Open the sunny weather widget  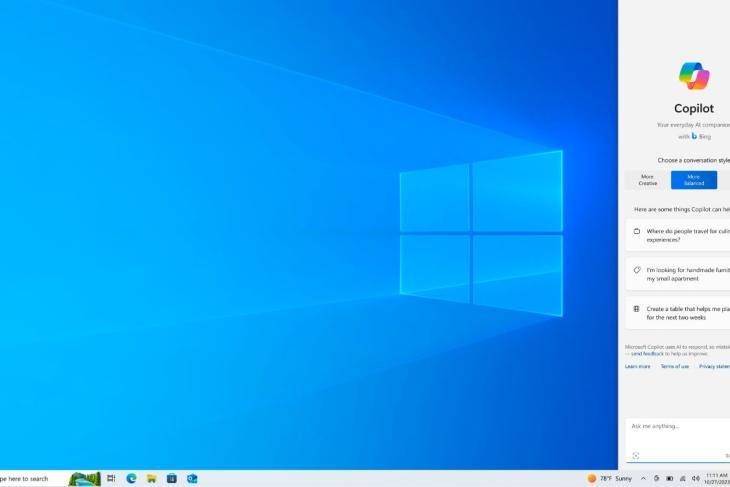click(609, 478)
